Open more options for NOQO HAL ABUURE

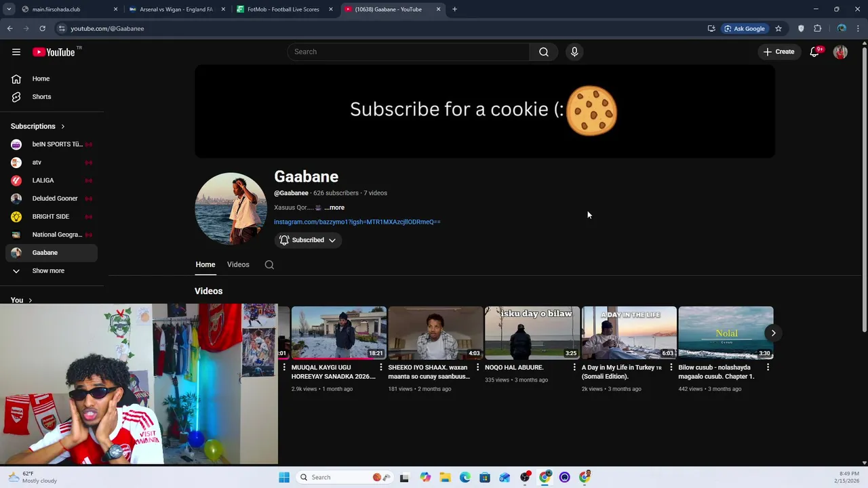[574, 367]
